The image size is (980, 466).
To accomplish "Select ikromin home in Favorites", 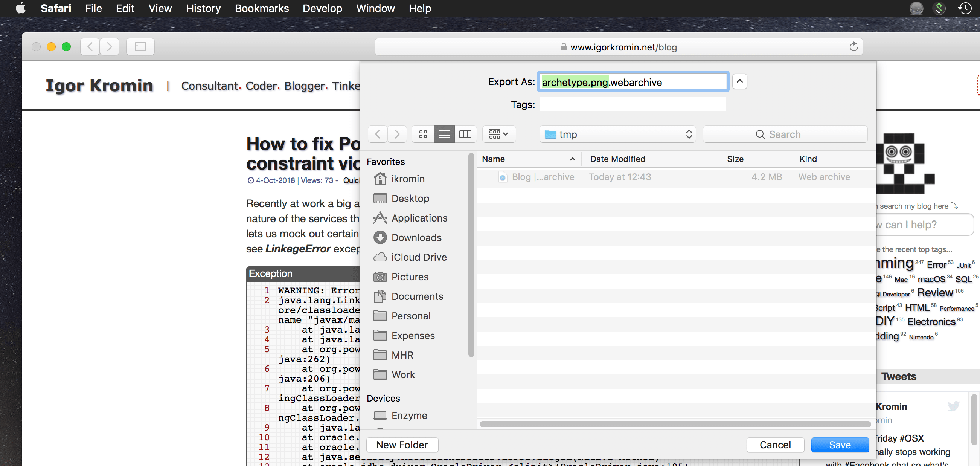I will click(x=399, y=179).
